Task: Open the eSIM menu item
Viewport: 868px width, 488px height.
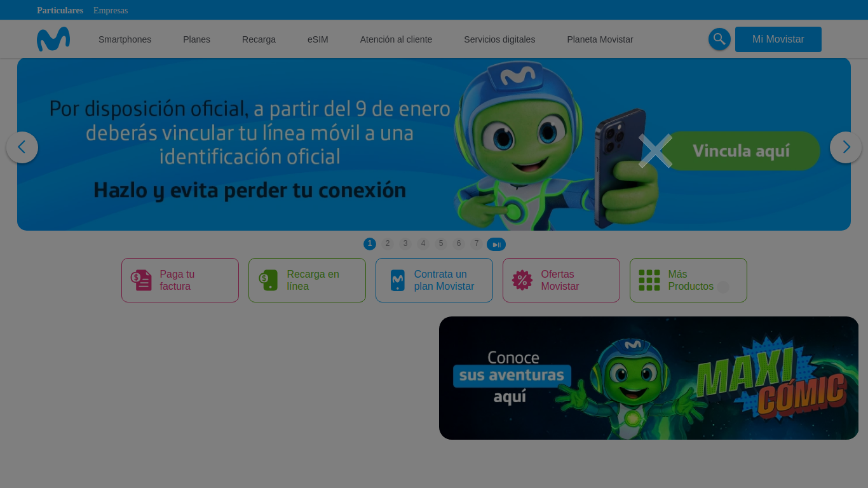Action: pyautogui.click(x=318, y=39)
